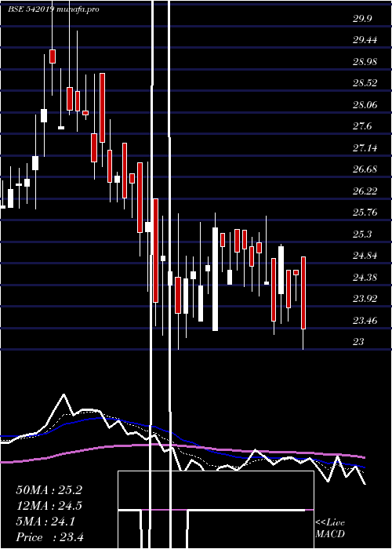Click the 25.76 price axis label

point(365,213)
